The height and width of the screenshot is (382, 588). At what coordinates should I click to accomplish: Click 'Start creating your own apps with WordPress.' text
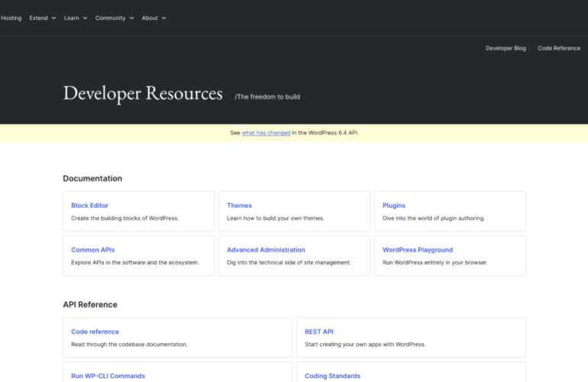(x=365, y=345)
